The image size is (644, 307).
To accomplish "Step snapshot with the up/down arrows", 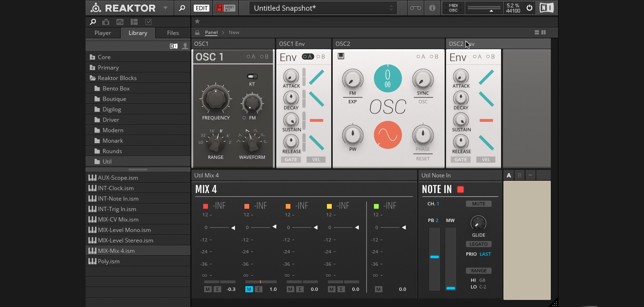I will coord(391,8).
